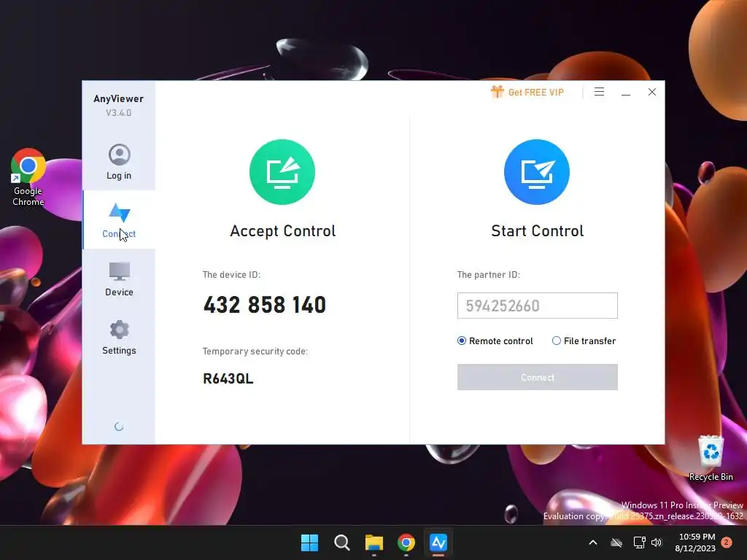Open the volume speaker tray icon
This screenshot has height=560, width=747.
(x=657, y=542)
